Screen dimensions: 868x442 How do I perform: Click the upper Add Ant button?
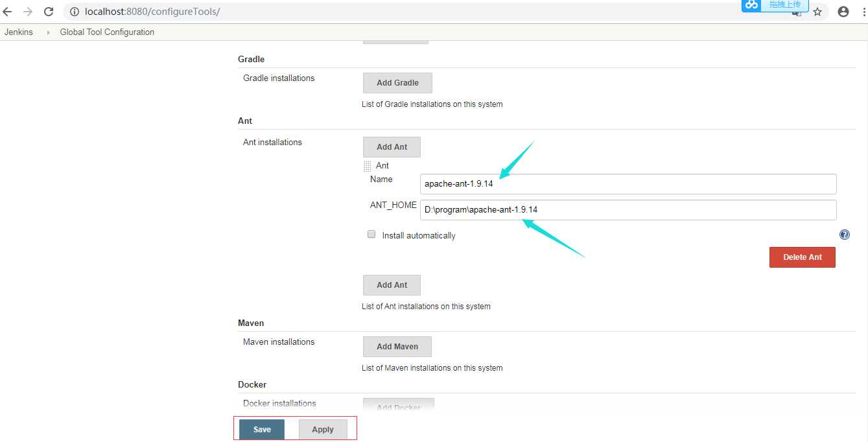click(x=392, y=147)
